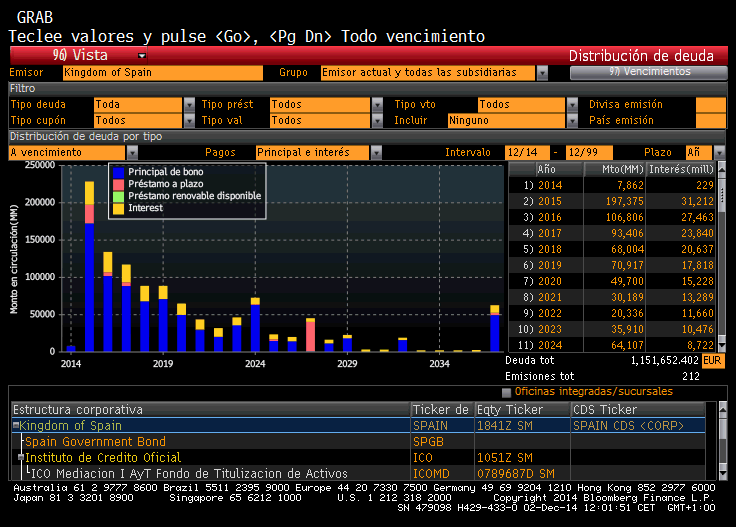Open the Tipo val dropdown arrow
This screenshot has height=527, width=736.
tap(377, 121)
